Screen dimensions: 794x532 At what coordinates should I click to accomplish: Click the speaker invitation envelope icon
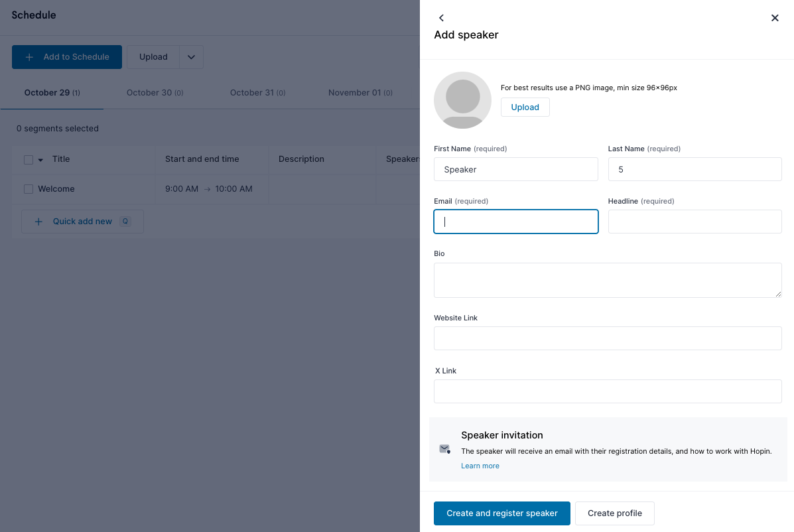pos(444,449)
